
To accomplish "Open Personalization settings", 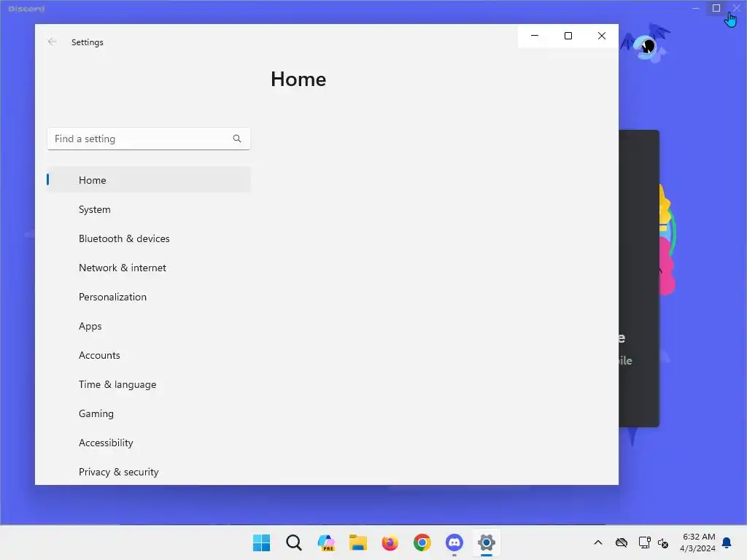I will (149, 297).
